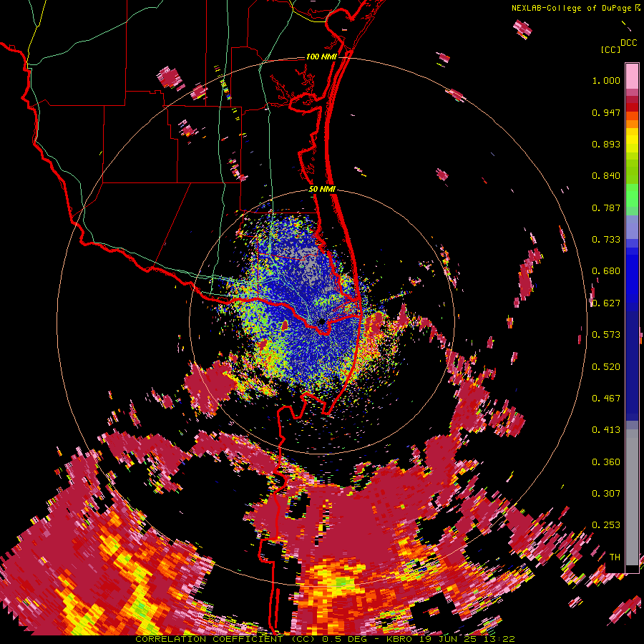This screenshot has width=644, height=644.
Task: Click the 0.413 color scale value
Action: point(606,430)
